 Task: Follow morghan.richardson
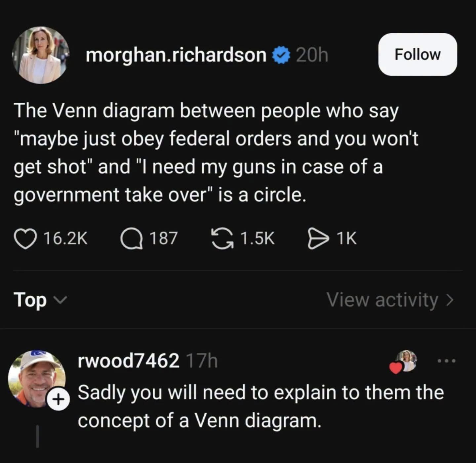(418, 54)
